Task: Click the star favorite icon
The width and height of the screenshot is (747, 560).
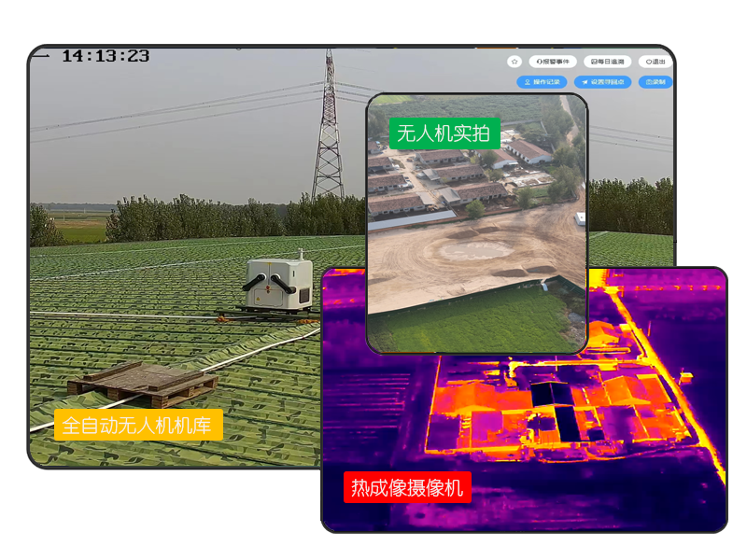Action: pos(514,62)
